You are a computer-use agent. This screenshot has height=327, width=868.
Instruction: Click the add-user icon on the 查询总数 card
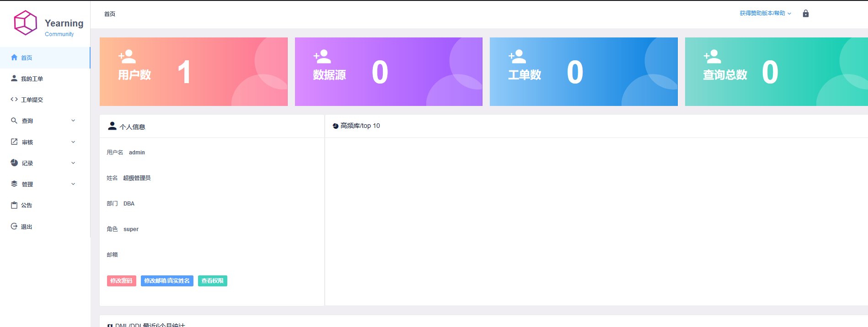click(x=713, y=57)
